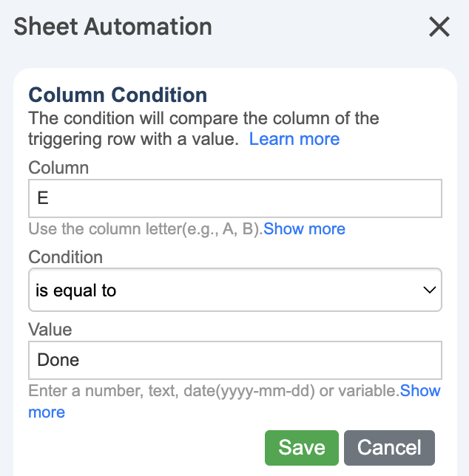Image resolution: width=469 pixels, height=476 pixels.
Task: Open the Condition dropdown menu
Action: [234, 290]
